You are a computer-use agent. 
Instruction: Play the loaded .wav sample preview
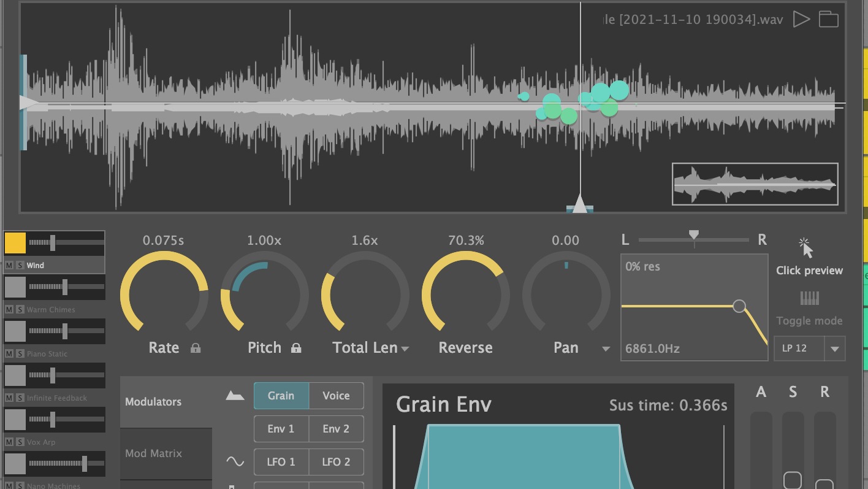(801, 19)
